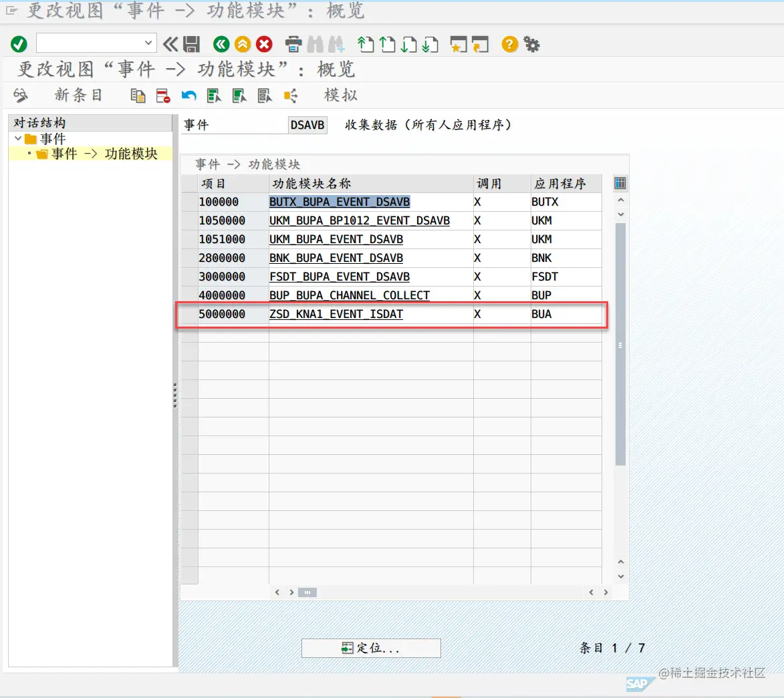Screen dimensions: 784x698
Task: Click the Find Next binoculars icon
Action: coord(336,45)
